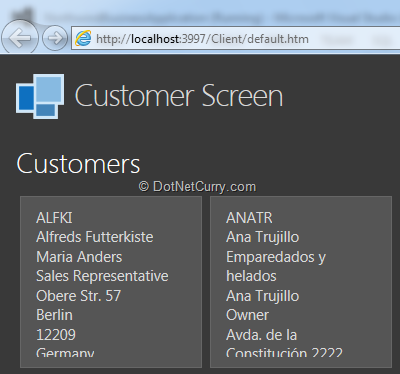Screen dimensions: 400x374
Task: Open the ANATR customer tile
Action: pyautogui.click(x=301, y=282)
